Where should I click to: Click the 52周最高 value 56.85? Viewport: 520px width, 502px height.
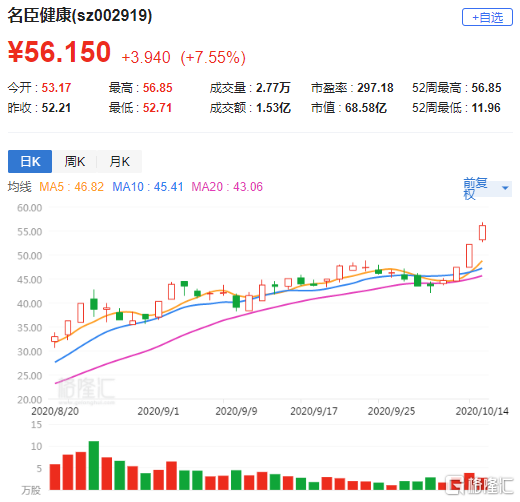tap(486, 88)
